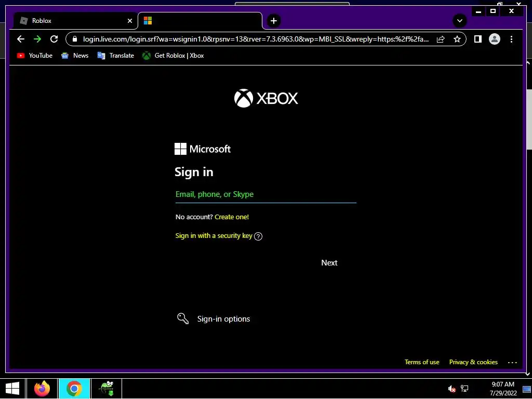Click the show desktop tray icon
Image resolution: width=532 pixels, height=399 pixels.
527,389
